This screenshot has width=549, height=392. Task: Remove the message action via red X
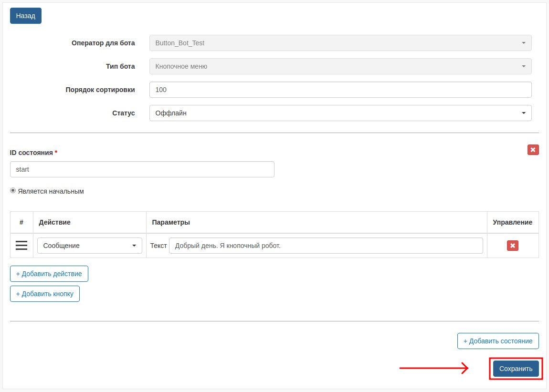pos(512,246)
